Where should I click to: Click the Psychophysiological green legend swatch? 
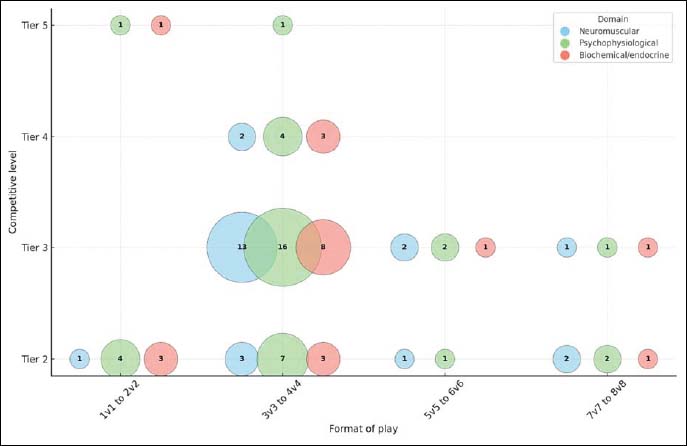[x=566, y=43]
